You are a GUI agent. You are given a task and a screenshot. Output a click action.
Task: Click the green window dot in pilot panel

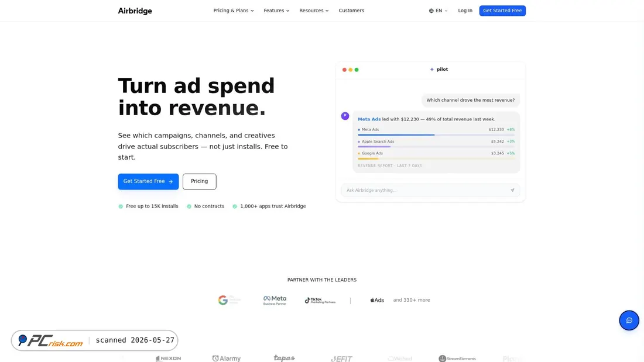357,70
